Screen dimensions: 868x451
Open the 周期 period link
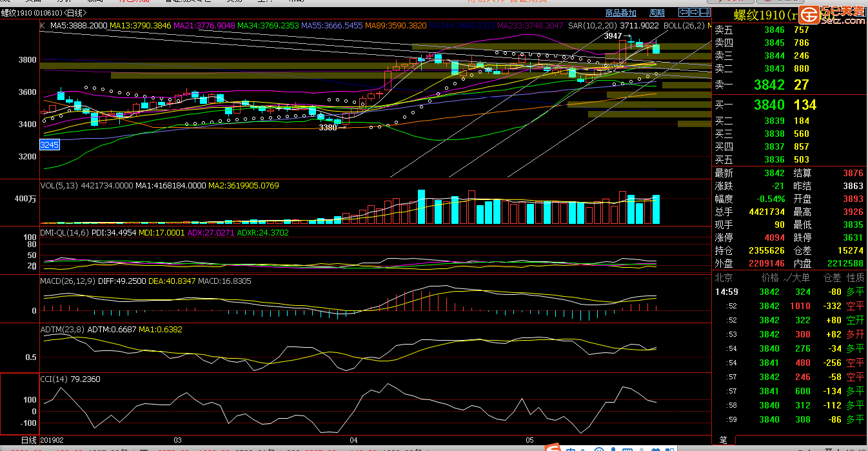click(x=656, y=13)
